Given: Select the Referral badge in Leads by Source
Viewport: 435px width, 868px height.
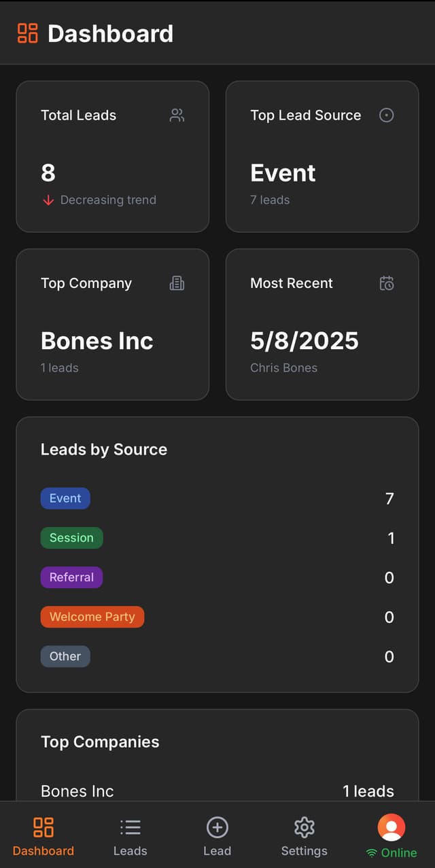Looking at the screenshot, I should 71,577.
